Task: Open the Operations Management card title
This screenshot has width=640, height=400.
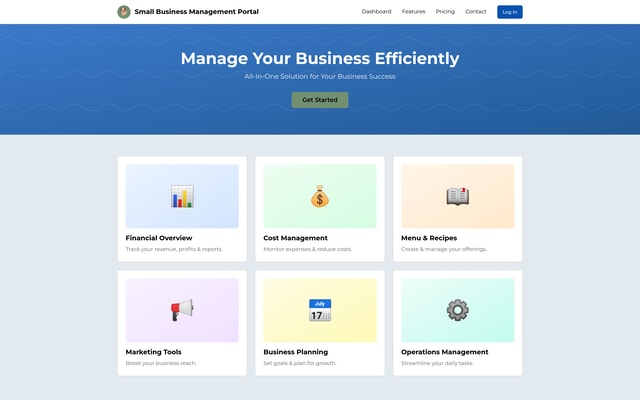Action: (444, 352)
